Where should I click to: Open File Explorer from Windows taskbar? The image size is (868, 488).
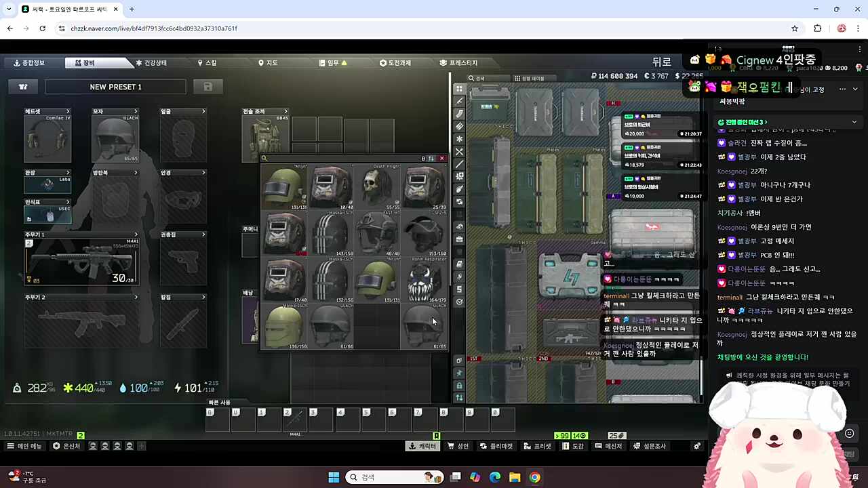click(515, 477)
